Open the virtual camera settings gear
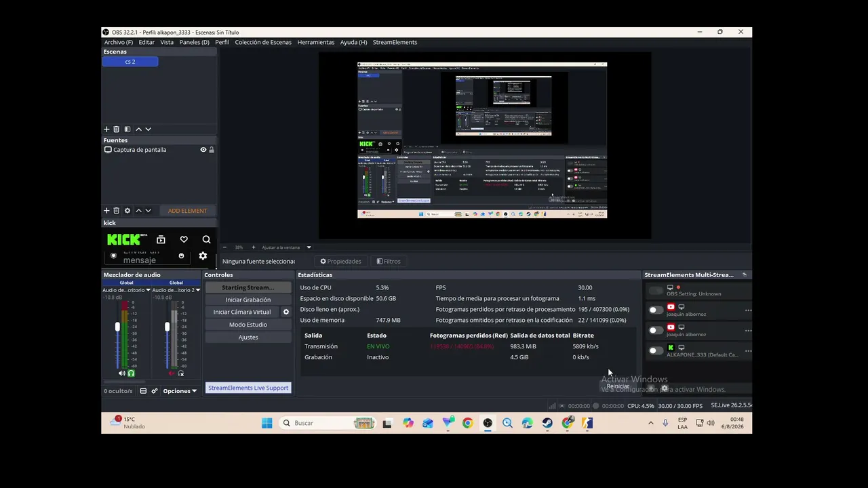Image resolution: width=868 pixels, height=488 pixels. pos(286,312)
